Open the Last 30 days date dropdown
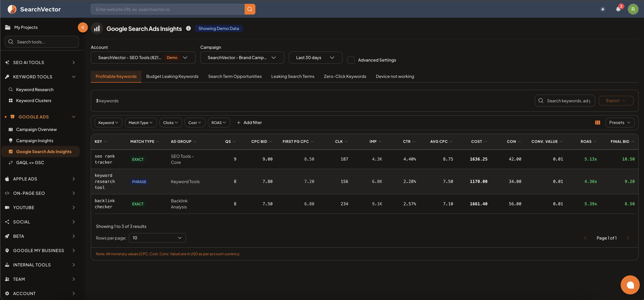Image resolution: width=644 pixels, height=300 pixels. [315, 58]
